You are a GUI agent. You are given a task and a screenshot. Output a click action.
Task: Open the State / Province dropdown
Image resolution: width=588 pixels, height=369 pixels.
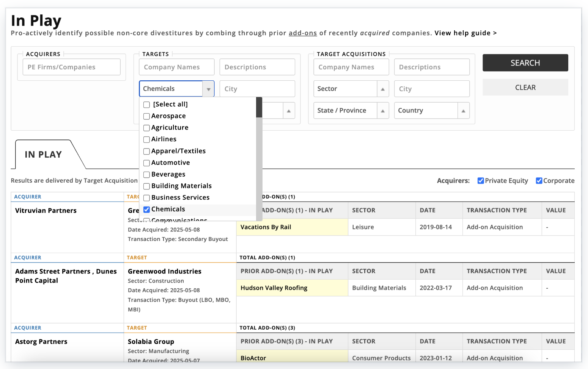click(x=382, y=111)
